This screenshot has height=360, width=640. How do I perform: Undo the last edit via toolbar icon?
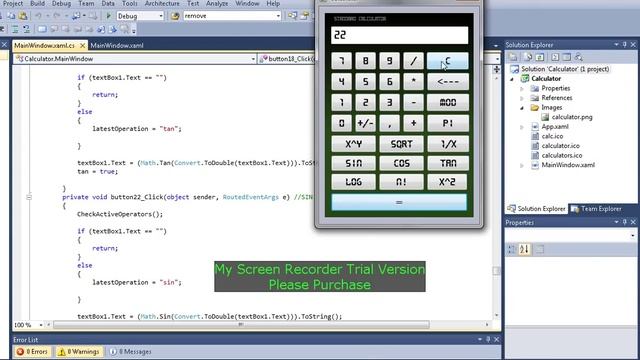point(38,16)
